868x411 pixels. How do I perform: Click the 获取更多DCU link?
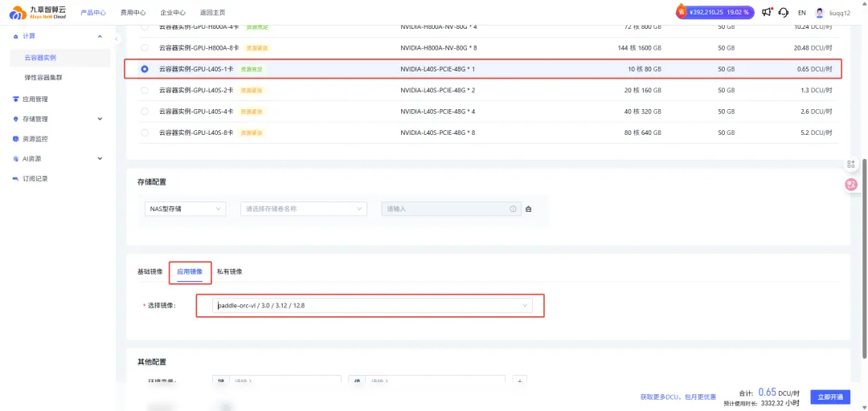(678, 397)
